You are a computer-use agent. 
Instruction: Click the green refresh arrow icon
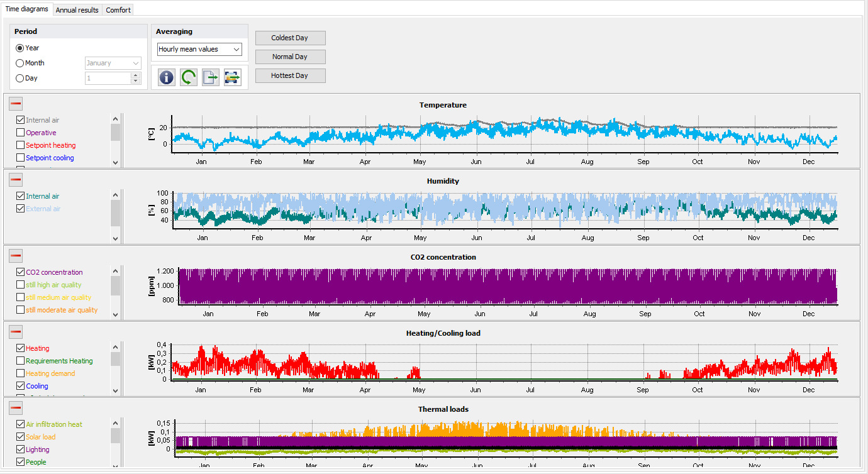tap(188, 77)
